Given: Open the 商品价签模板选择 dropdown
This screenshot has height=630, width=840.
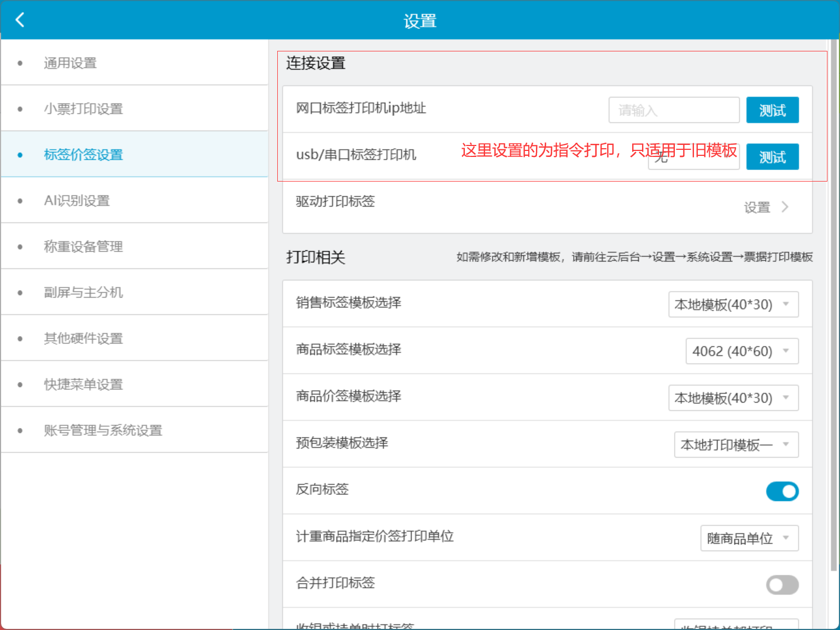Looking at the screenshot, I should click(x=733, y=398).
